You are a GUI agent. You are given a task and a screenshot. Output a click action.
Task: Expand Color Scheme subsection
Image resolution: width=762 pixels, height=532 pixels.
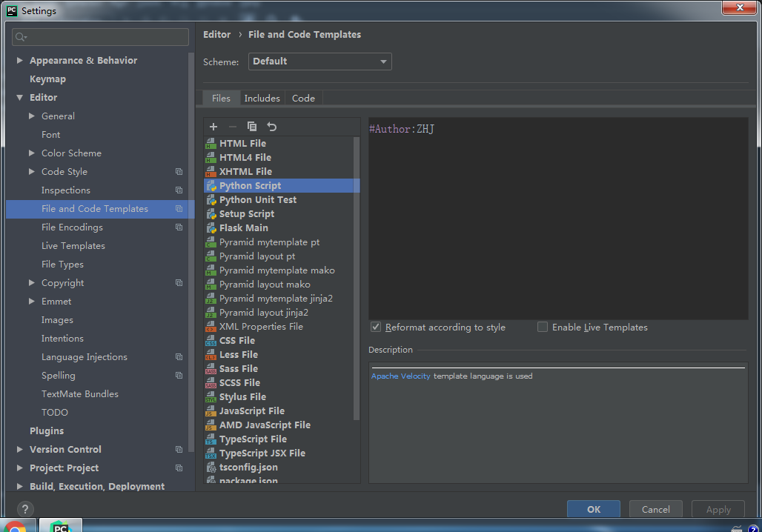coord(32,153)
